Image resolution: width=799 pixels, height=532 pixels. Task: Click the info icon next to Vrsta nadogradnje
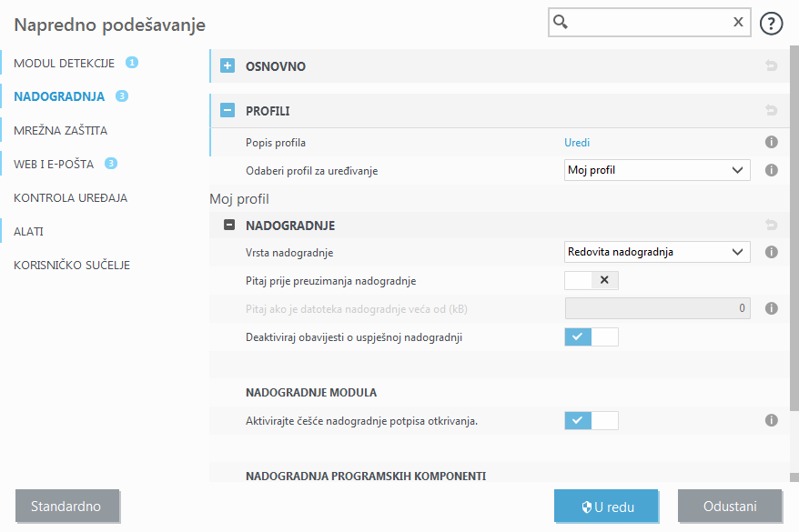pyautogui.click(x=771, y=252)
